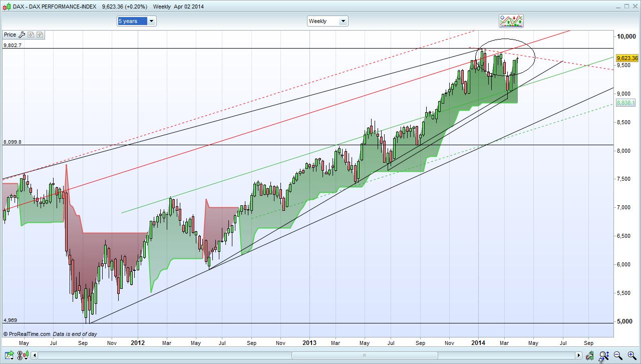Click the 10,000 price axis label

point(626,37)
